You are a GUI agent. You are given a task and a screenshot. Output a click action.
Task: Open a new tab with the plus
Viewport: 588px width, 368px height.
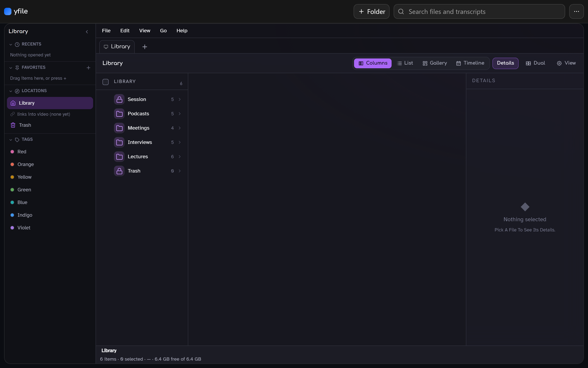tap(145, 47)
